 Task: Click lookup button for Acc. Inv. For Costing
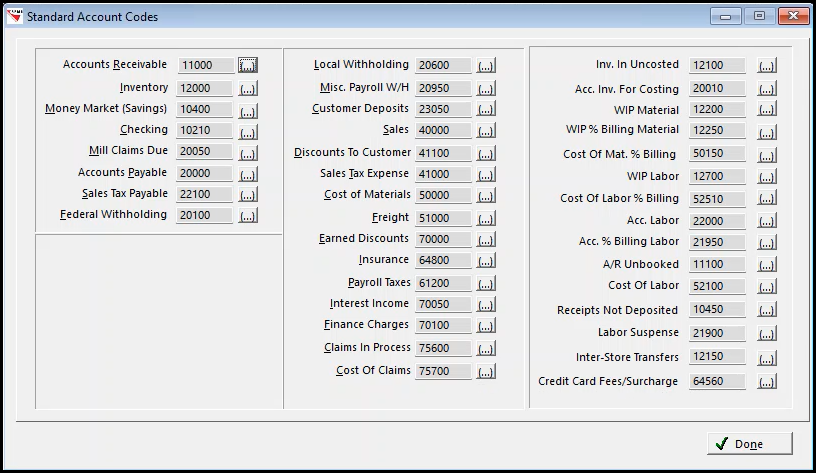pos(767,88)
